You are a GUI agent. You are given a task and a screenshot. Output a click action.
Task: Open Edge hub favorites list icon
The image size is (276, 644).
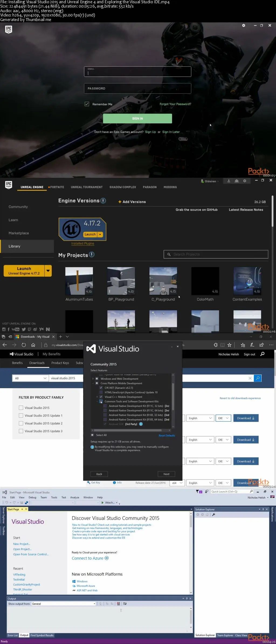click(x=243, y=345)
